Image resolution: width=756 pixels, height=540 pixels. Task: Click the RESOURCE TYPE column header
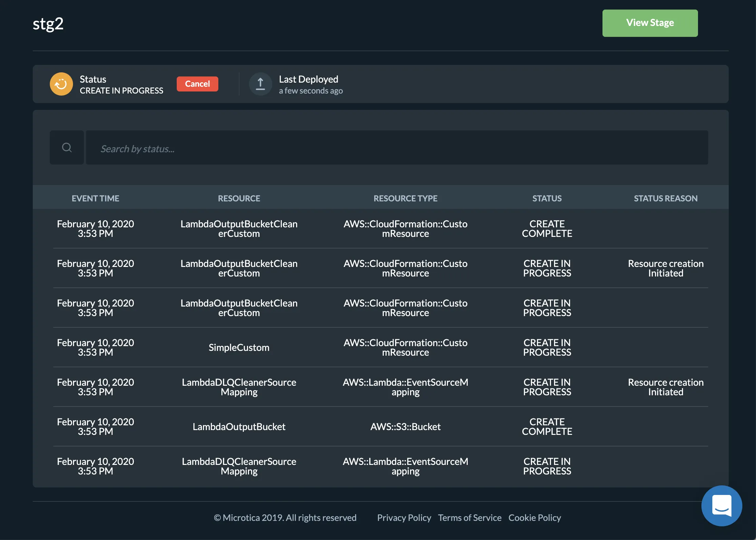tap(405, 198)
